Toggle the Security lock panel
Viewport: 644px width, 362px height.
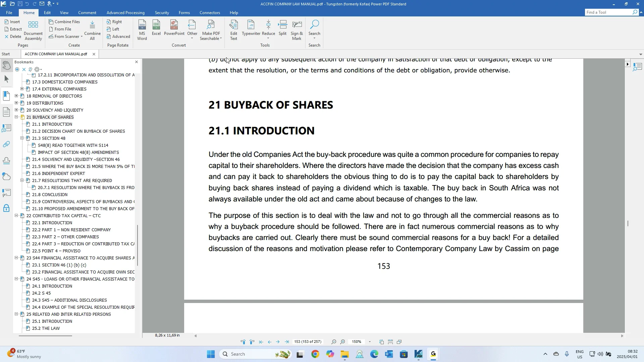pyautogui.click(x=7, y=208)
